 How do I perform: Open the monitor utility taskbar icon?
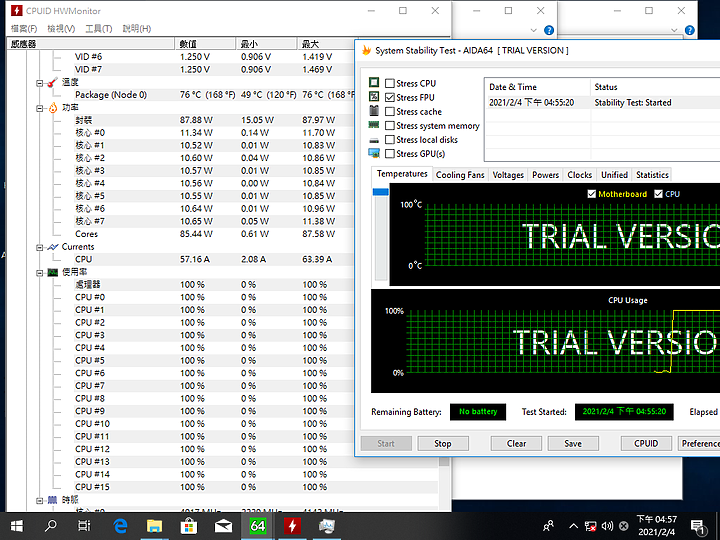[x=326, y=526]
